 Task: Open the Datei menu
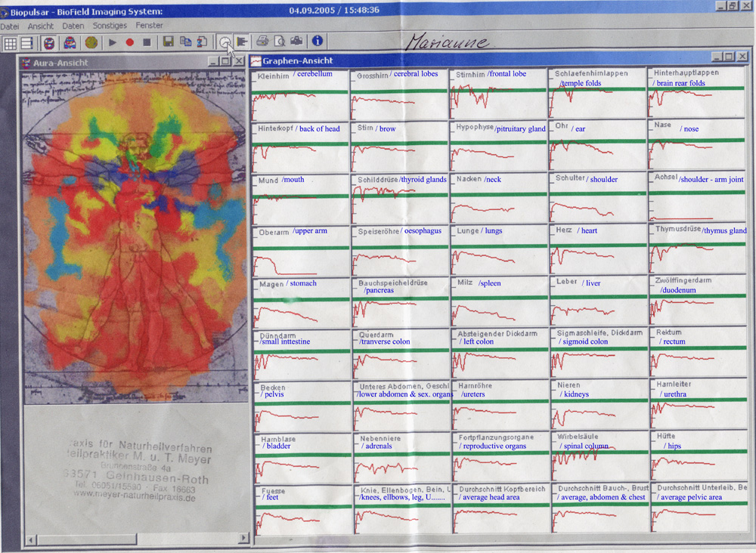(10, 26)
